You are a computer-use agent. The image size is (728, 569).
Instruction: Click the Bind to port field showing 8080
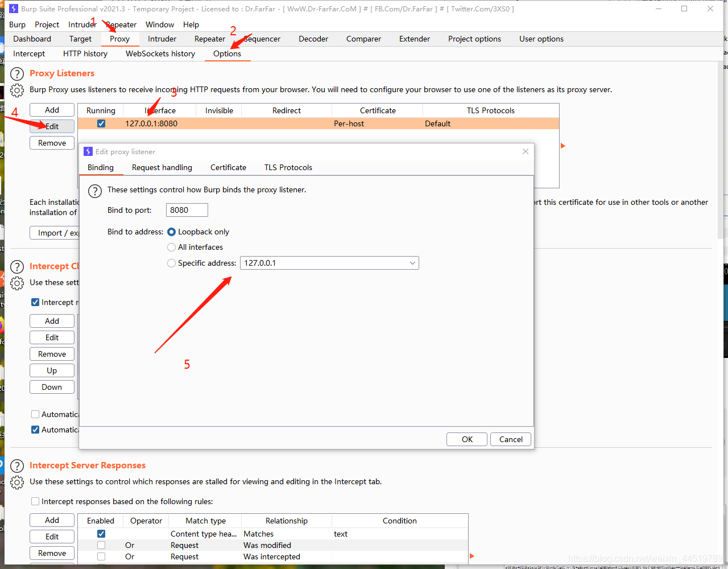tap(187, 209)
